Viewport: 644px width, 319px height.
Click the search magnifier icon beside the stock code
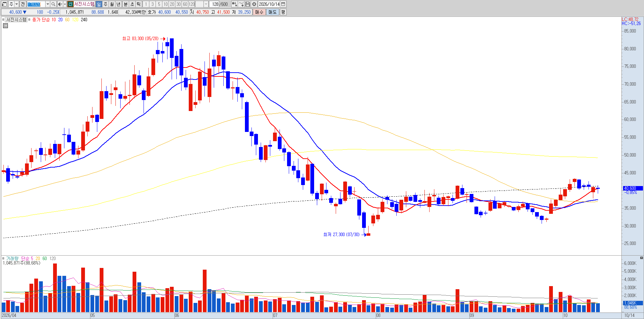click(x=53, y=4)
